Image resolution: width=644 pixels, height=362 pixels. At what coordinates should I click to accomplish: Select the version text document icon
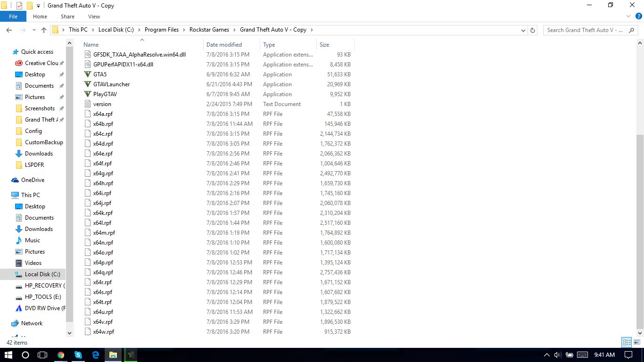coord(87,104)
